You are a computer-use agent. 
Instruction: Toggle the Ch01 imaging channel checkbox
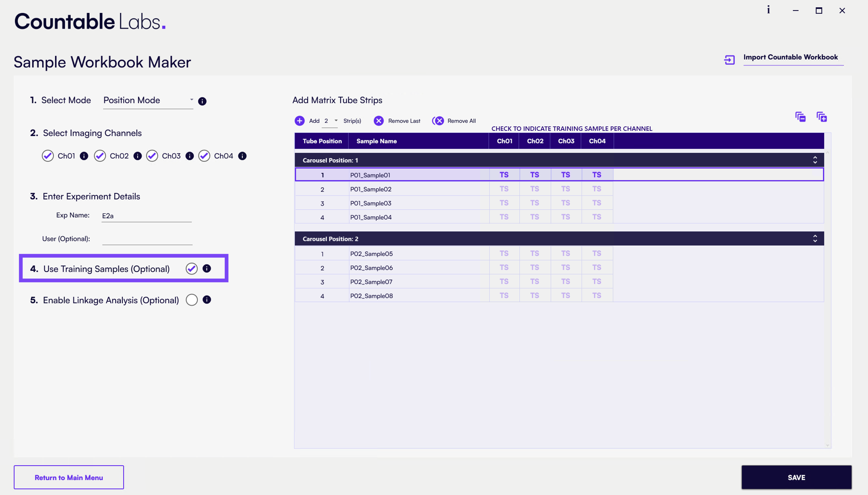tap(48, 156)
